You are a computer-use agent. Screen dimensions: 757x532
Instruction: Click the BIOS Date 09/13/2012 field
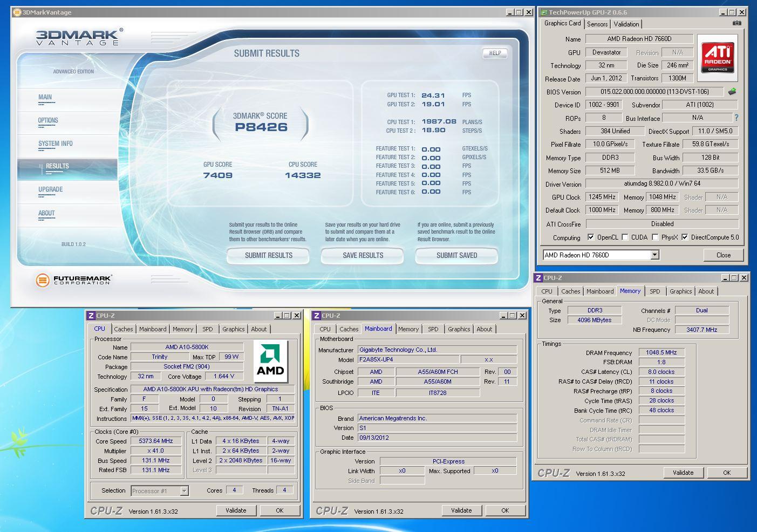click(437, 438)
